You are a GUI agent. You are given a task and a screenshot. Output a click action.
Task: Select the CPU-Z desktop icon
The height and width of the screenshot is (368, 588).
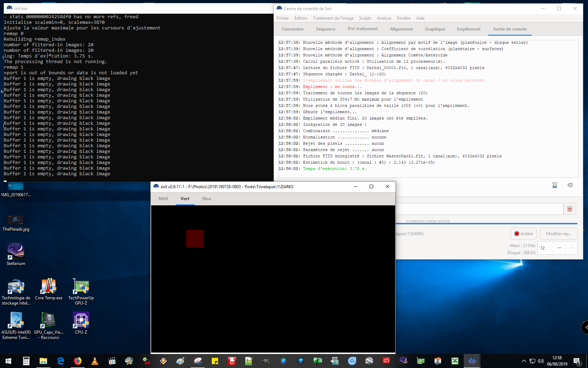point(81,323)
